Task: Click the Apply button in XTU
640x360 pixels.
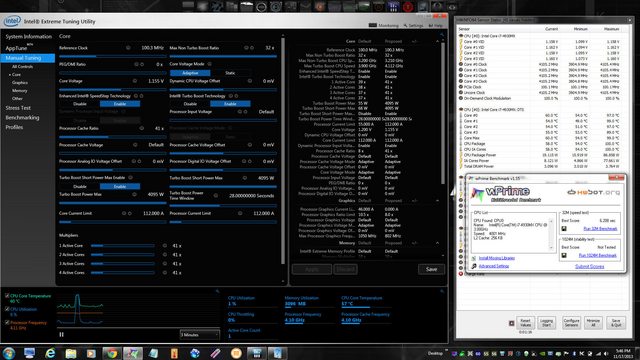Action: (312, 269)
